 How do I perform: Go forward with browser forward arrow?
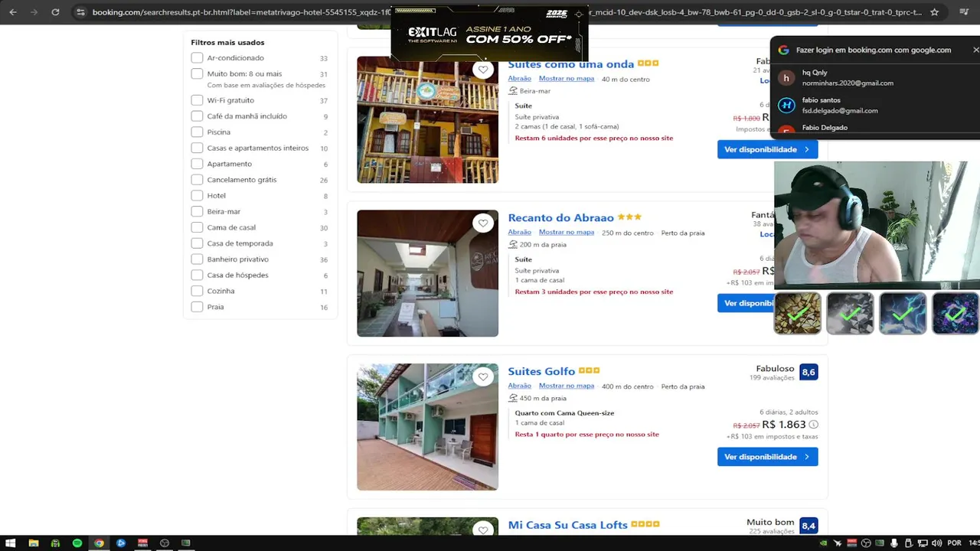34,12
